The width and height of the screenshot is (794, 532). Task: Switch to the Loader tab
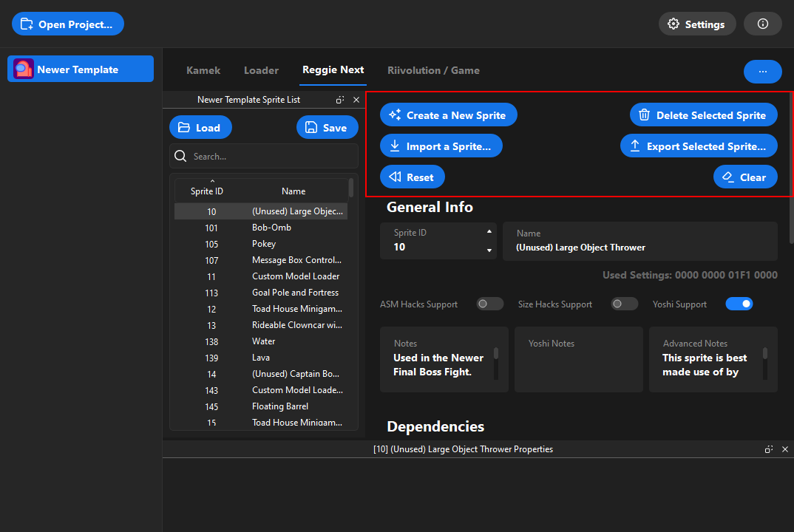[261, 70]
